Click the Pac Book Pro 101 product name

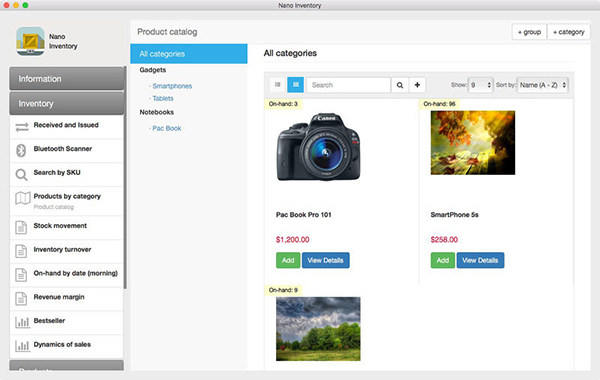(303, 215)
